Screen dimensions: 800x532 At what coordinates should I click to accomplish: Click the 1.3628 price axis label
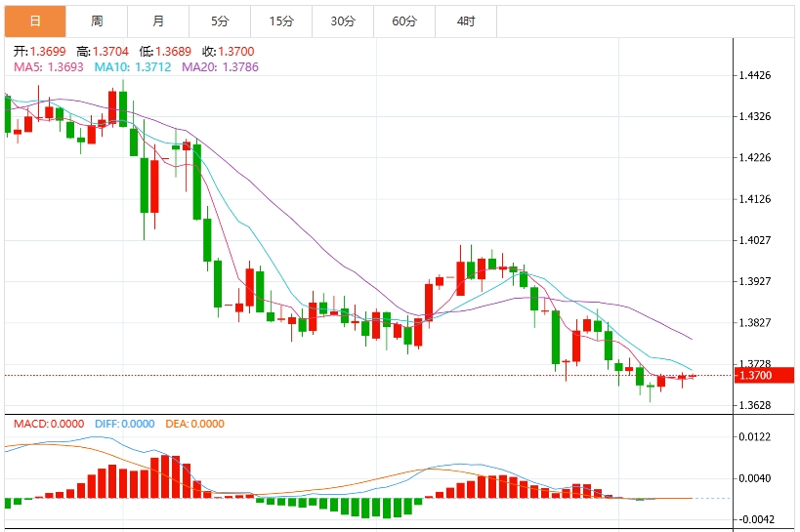pyautogui.click(x=755, y=405)
